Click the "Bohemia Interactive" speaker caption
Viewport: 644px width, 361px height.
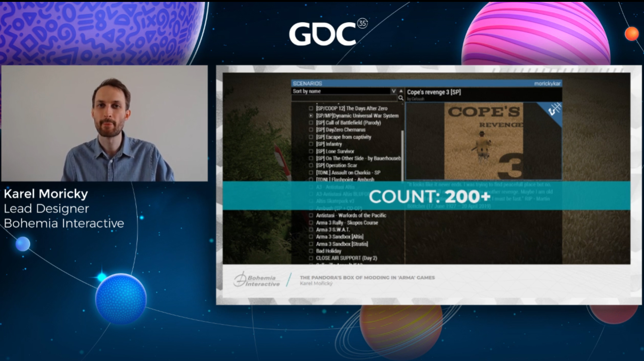[64, 223]
